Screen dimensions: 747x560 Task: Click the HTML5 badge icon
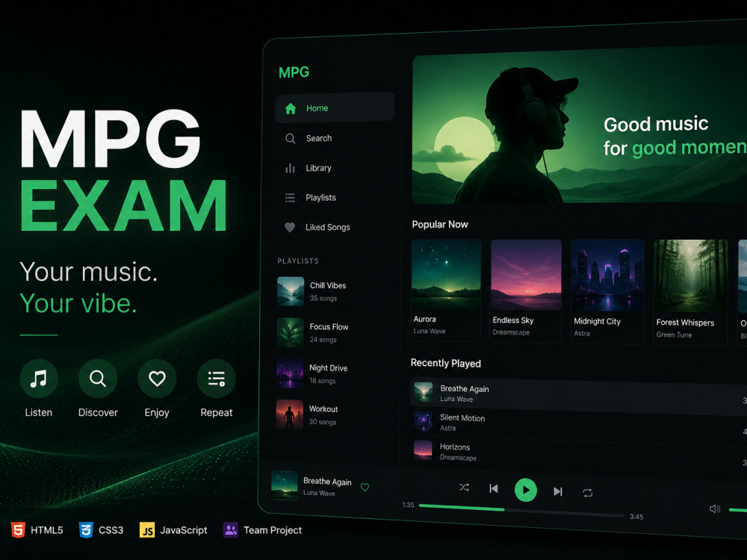pos(18,530)
